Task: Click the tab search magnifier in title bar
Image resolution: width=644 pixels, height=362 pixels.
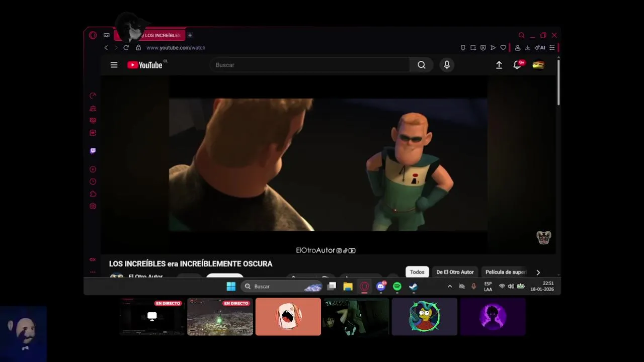Action: click(x=521, y=35)
